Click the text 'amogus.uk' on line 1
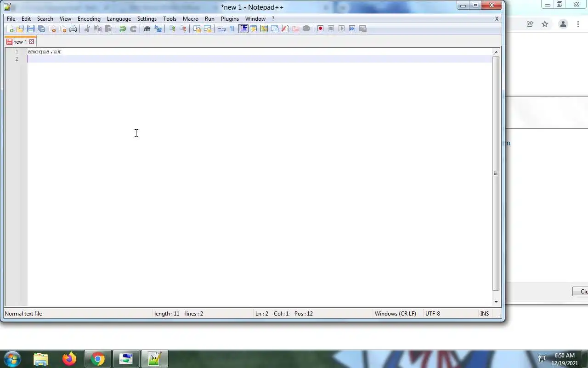588x368 pixels. pyautogui.click(x=44, y=52)
